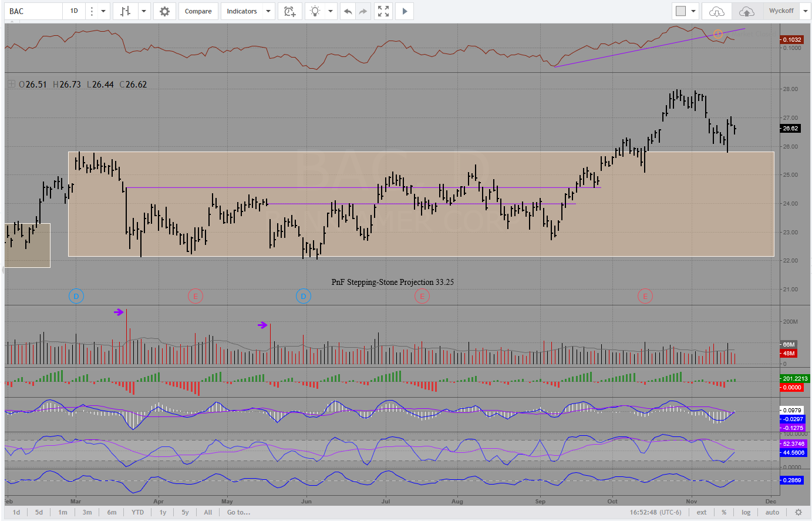Open the chart type dropdown arrow

pos(143,11)
